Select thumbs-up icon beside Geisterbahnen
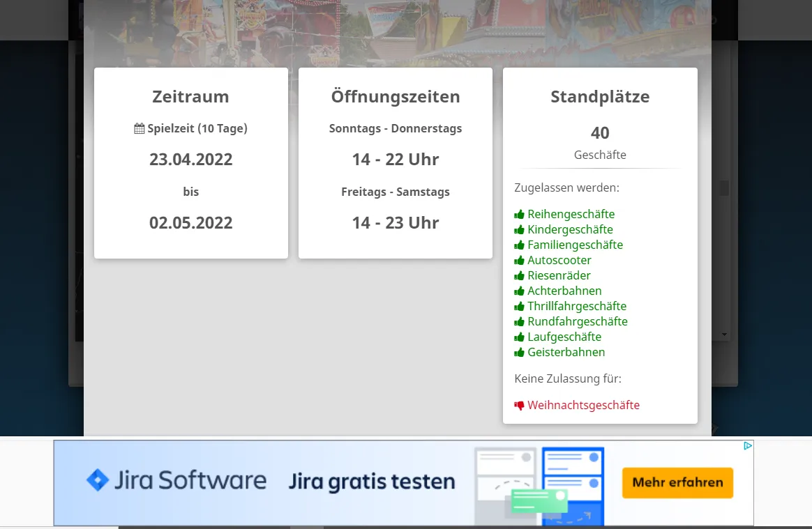The height and width of the screenshot is (529, 812). coord(519,353)
